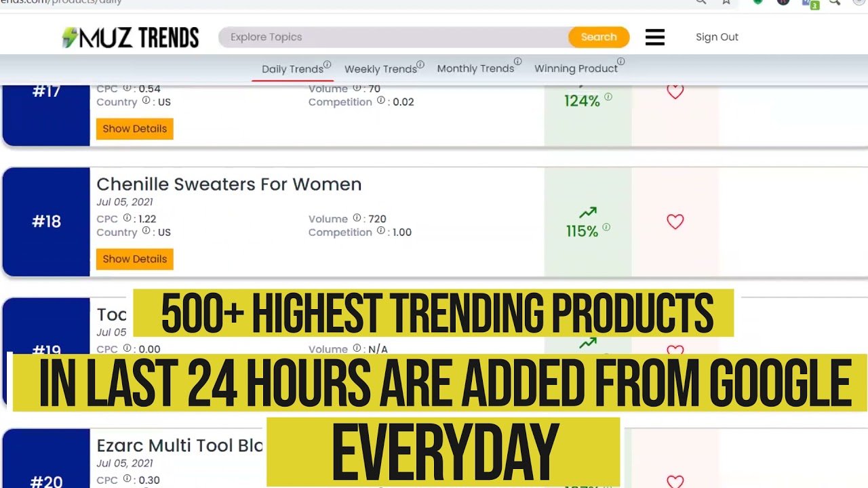
Task: Click the CPC info icon in row #19
Action: point(127,348)
